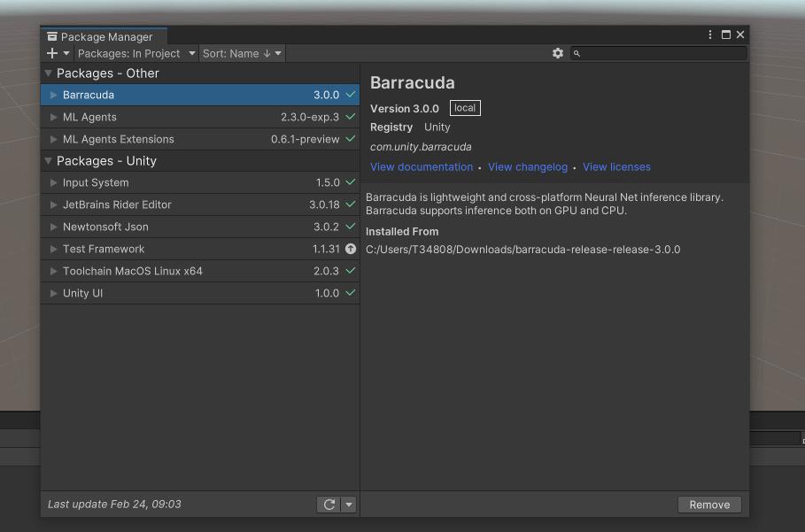Select the JetBrains Rider Editor package
The width and height of the screenshot is (805, 532).
(x=200, y=204)
